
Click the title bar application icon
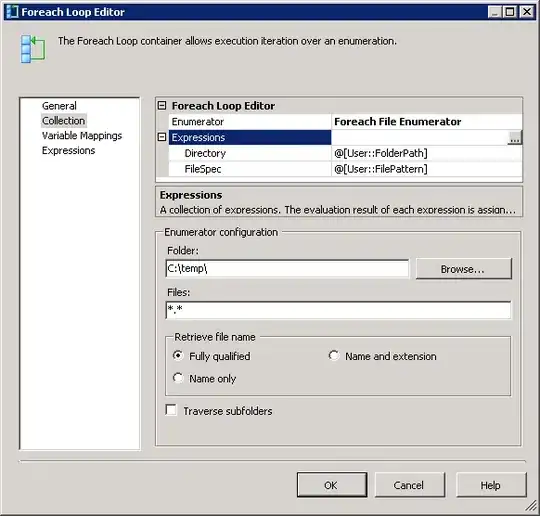(x=12, y=12)
